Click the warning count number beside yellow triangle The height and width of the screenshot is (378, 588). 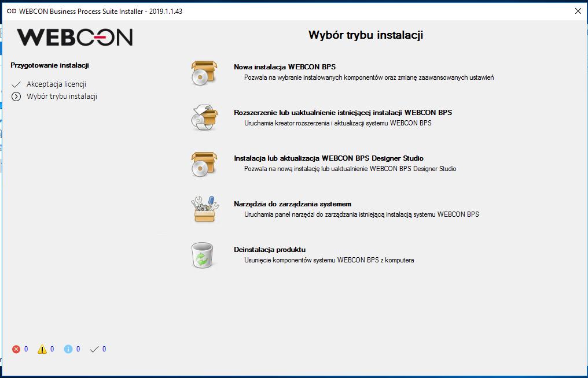coord(52,349)
